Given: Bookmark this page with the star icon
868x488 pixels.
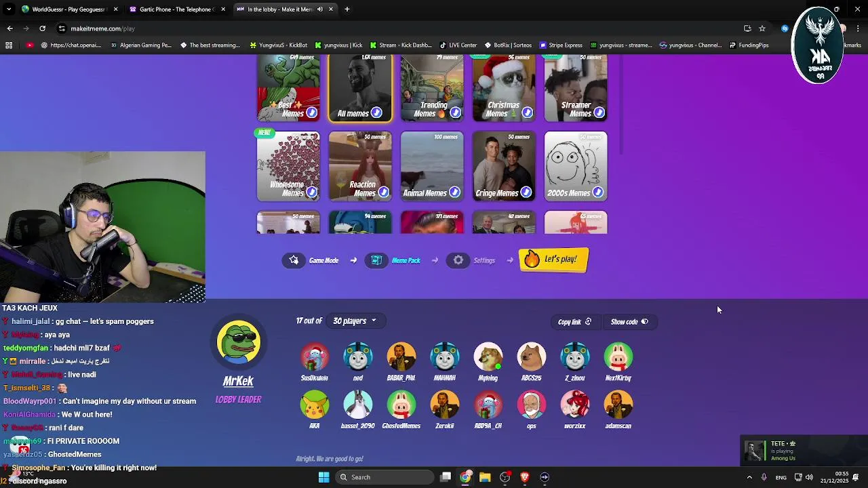Looking at the screenshot, I should coord(762,28).
